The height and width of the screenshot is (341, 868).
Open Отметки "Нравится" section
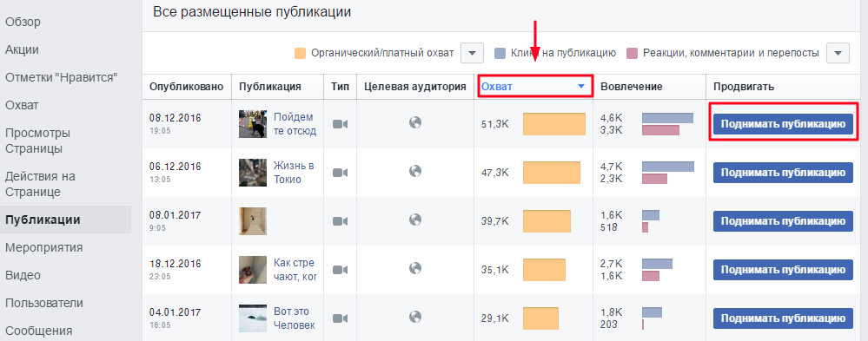point(62,77)
